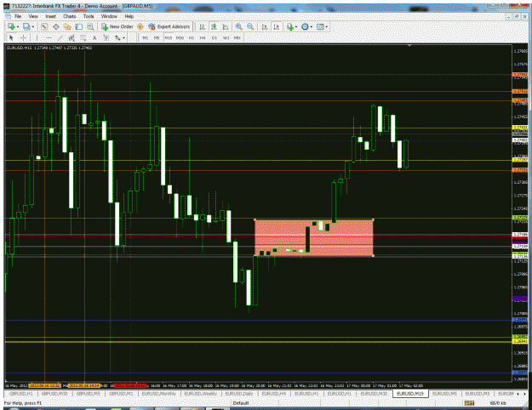The image size is (532, 410).
Task: Switch chart to line chart style
Action: coord(226,26)
